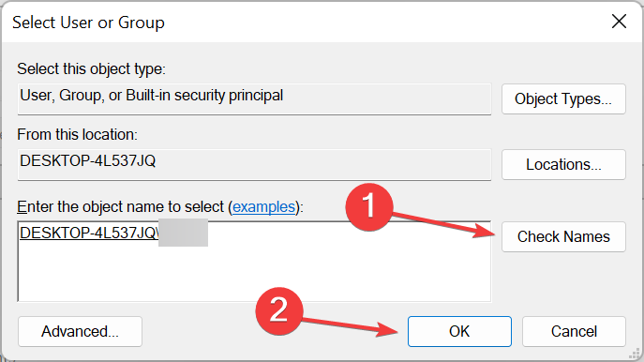Image resolution: width=644 pixels, height=362 pixels.
Task: Click the red circle numbered 1
Action: point(368,206)
